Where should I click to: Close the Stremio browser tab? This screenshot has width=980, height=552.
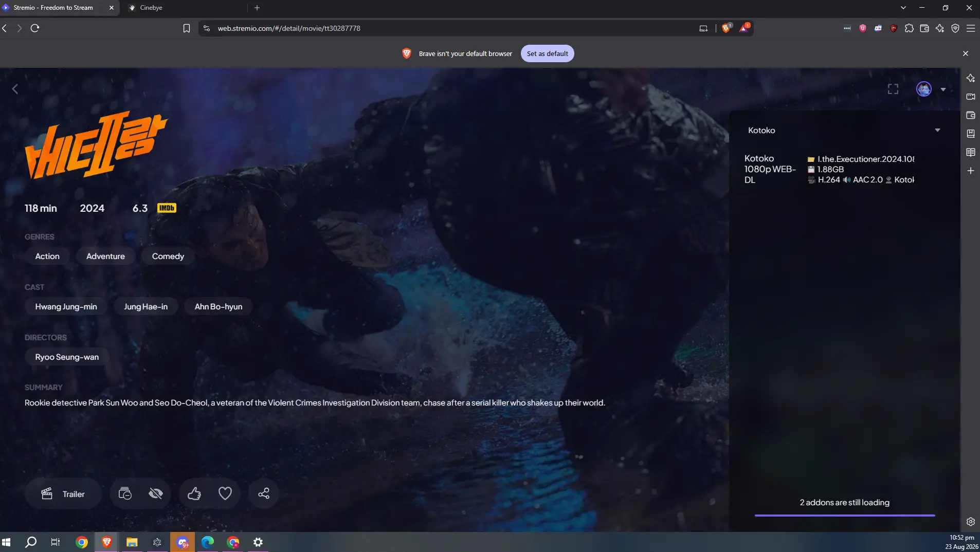pyautogui.click(x=112, y=8)
